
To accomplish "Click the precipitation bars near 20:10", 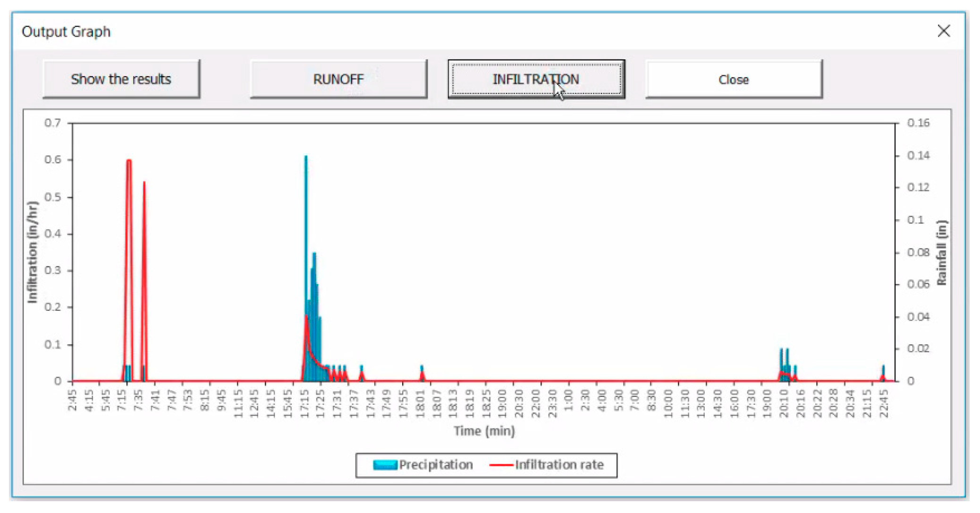I will point(784,364).
